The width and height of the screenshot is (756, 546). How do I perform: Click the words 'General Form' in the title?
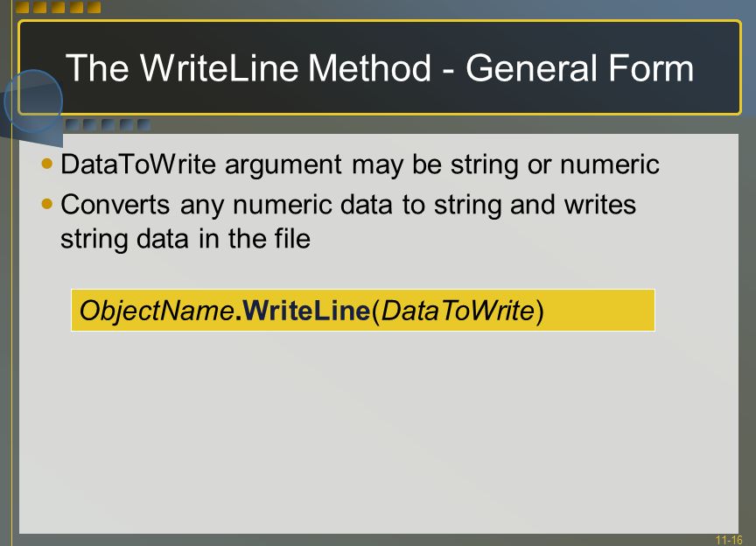pos(579,68)
